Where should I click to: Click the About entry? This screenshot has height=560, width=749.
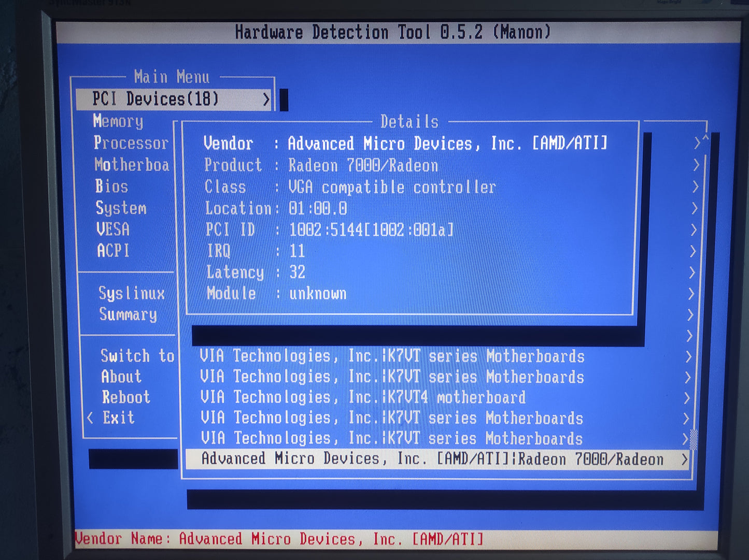[x=121, y=377]
